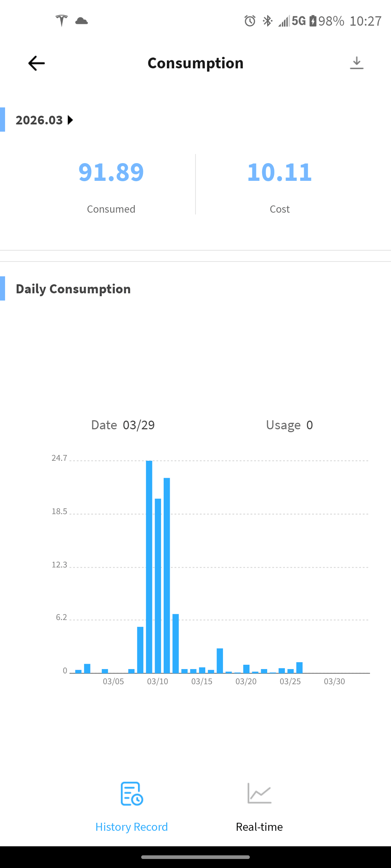Image resolution: width=391 pixels, height=868 pixels.
Task: Expand the 2026.03 month selector
Action: point(39,120)
